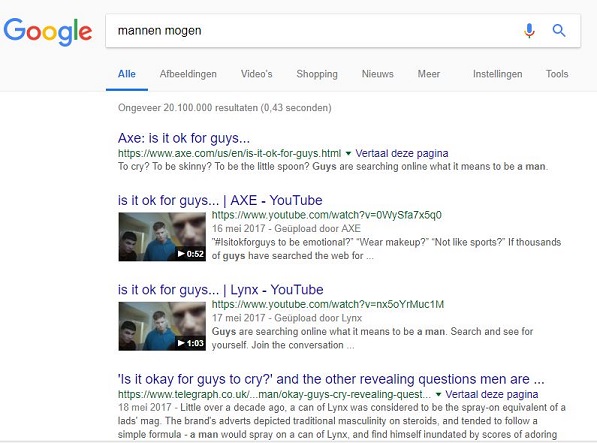Image resolution: width=597 pixels, height=443 pixels.
Task: Open the Telegraph 'Is it okay for guys to cry?' result
Action: coord(331,379)
